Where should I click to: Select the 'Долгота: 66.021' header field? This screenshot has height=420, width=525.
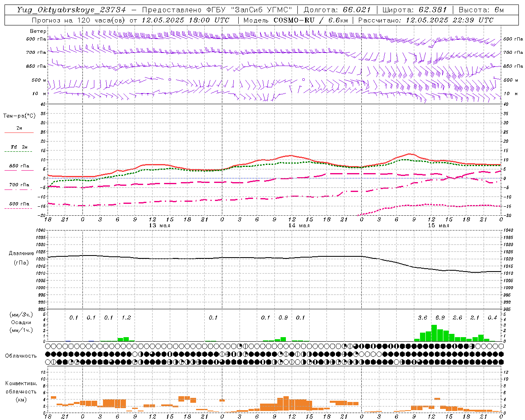[337, 10]
